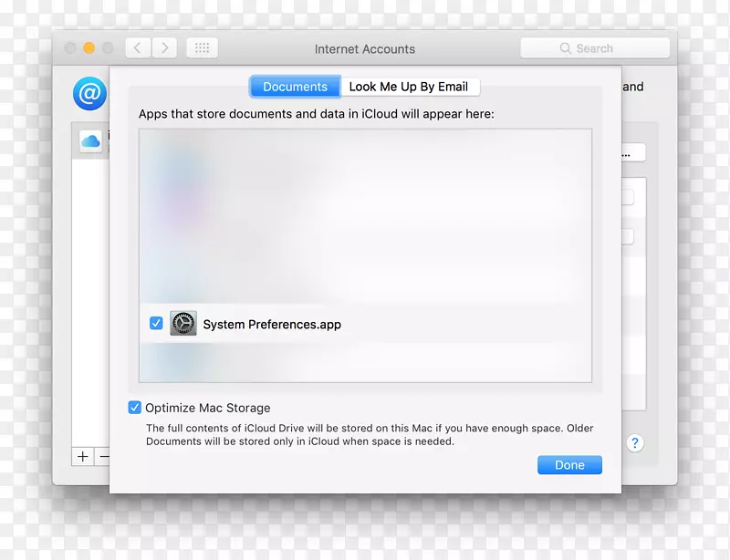Image resolution: width=730 pixels, height=560 pixels.
Task: Click the Internet Accounts window title
Action: [364, 49]
